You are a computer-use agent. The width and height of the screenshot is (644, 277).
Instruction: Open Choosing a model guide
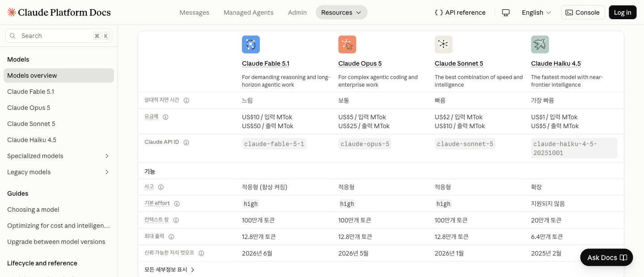[x=59, y=210]
